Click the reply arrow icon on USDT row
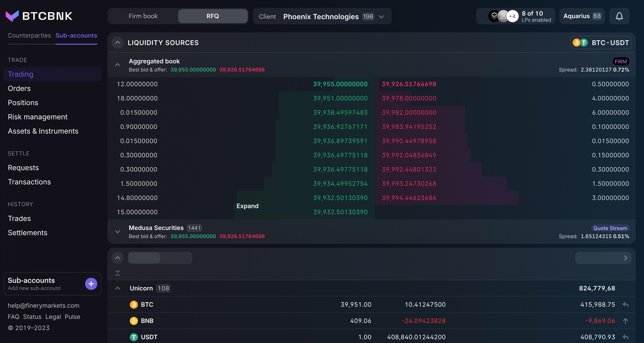The width and height of the screenshot is (644, 343). point(626,337)
